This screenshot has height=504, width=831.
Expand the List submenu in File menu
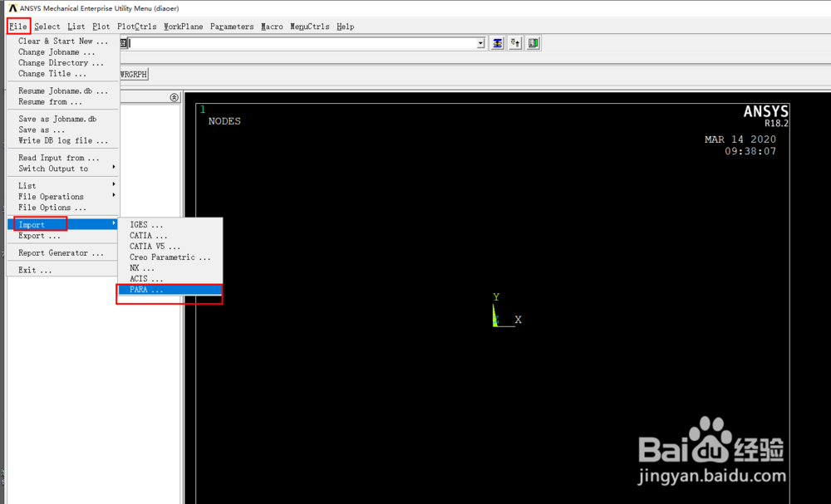click(x=63, y=185)
